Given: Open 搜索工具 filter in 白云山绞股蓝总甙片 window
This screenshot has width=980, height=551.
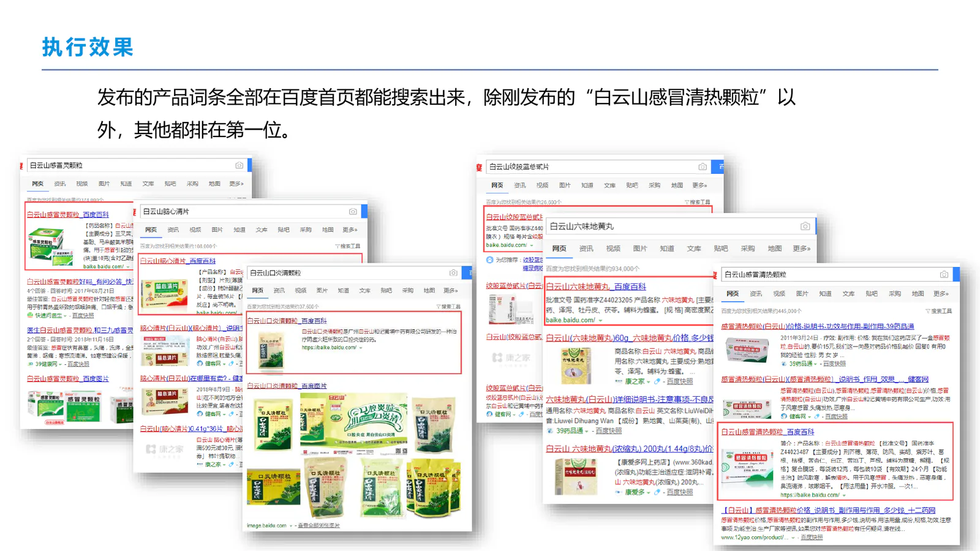Looking at the screenshot, I should click(697, 202).
